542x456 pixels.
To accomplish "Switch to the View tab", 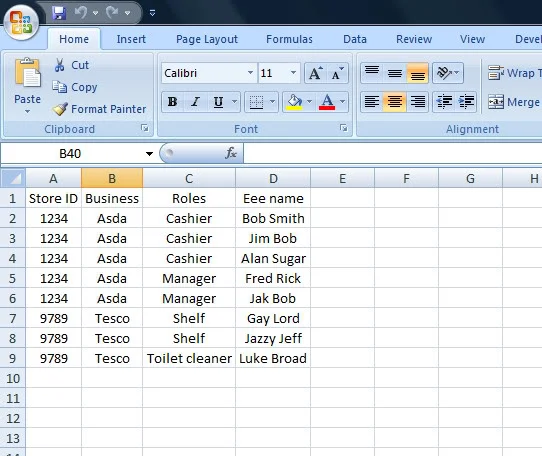I will (472, 39).
